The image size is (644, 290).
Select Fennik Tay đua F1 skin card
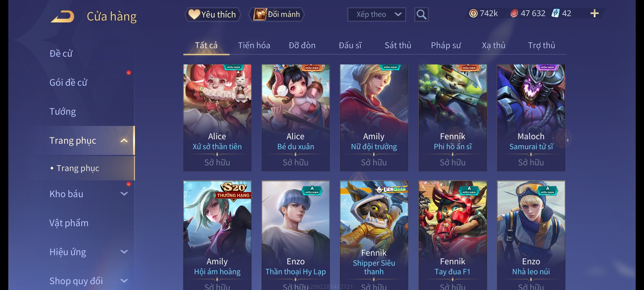pos(453,235)
